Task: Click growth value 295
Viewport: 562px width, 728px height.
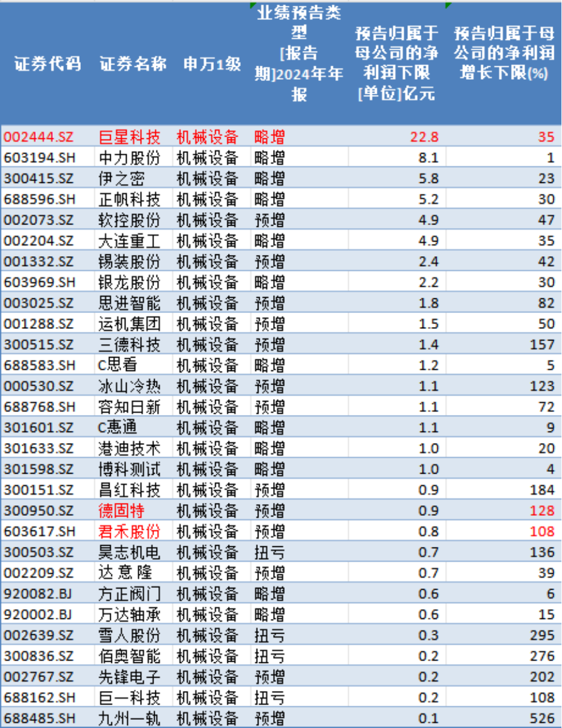Action: (542, 635)
